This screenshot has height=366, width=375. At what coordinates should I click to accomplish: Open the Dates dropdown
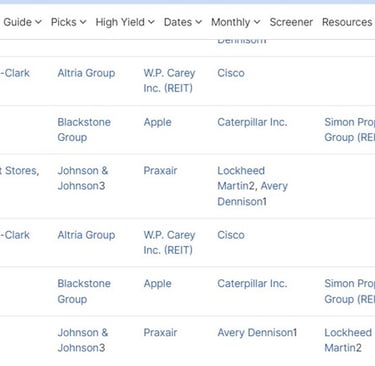click(x=183, y=22)
